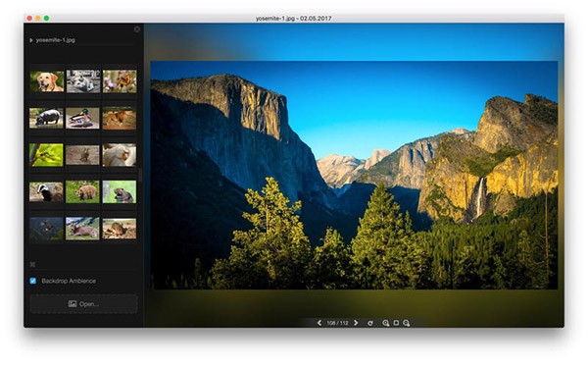Viewport: 588px width, 368px height.
Task: Select the insect on green leaf thumbnail
Action: pyautogui.click(x=46, y=155)
